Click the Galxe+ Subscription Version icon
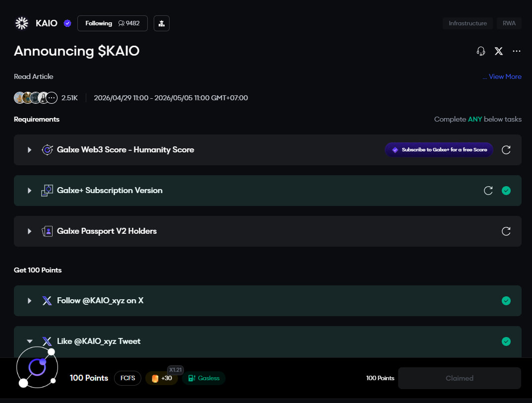This screenshot has height=403, width=532. coord(47,191)
